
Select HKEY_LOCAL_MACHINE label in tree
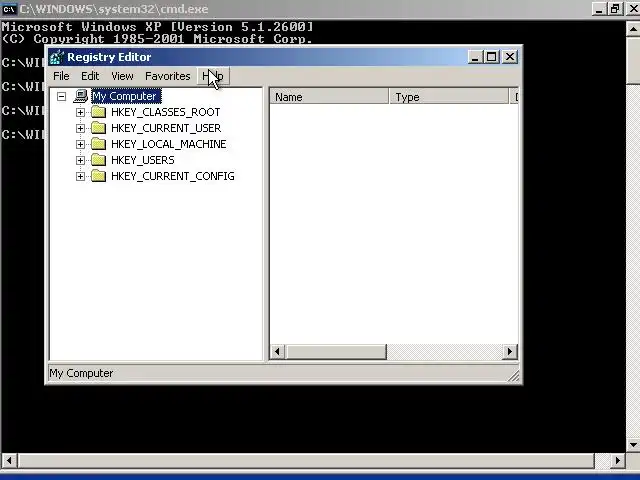(x=169, y=144)
